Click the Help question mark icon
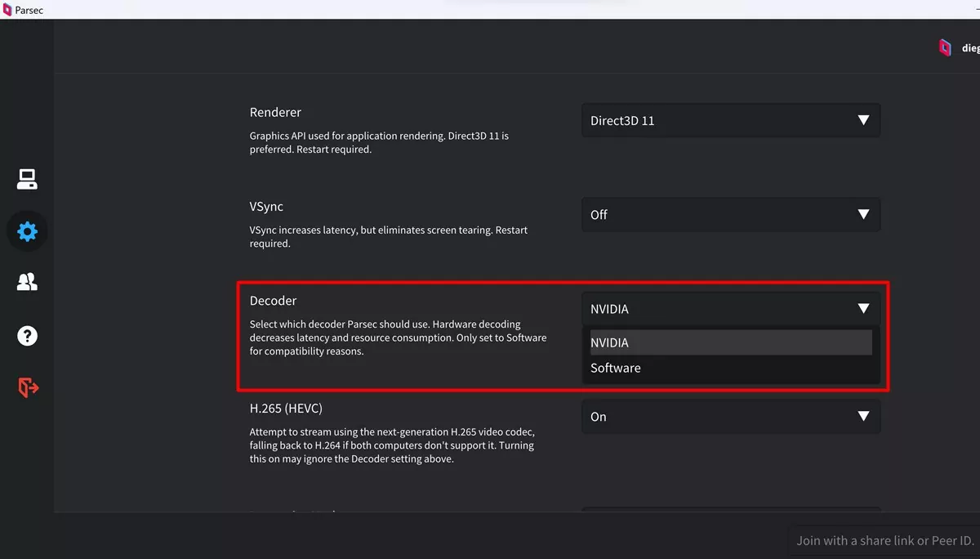The image size is (980, 559). (27, 335)
